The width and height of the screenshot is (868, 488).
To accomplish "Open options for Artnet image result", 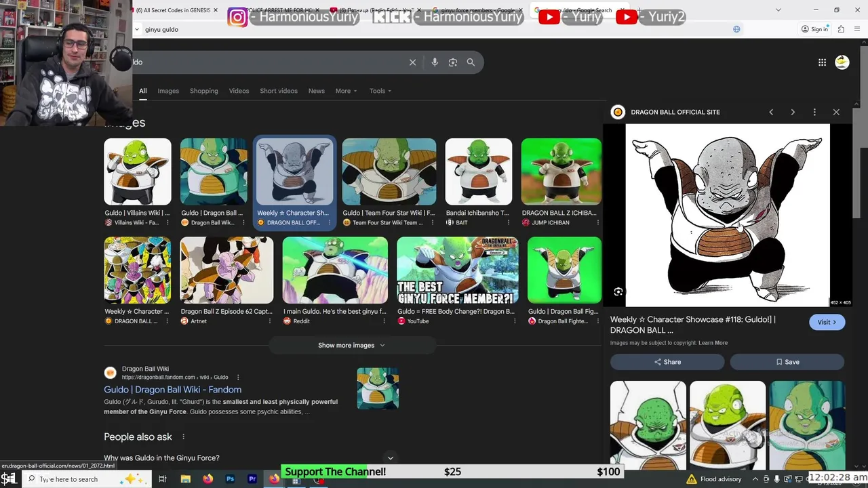I will (269, 321).
